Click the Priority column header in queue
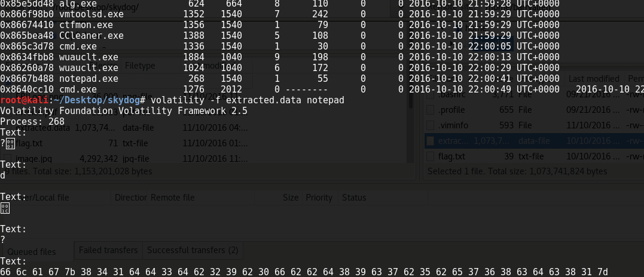Image resolution: width=644 pixels, height=277 pixels. pyautogui.click(x=319, y=198)
